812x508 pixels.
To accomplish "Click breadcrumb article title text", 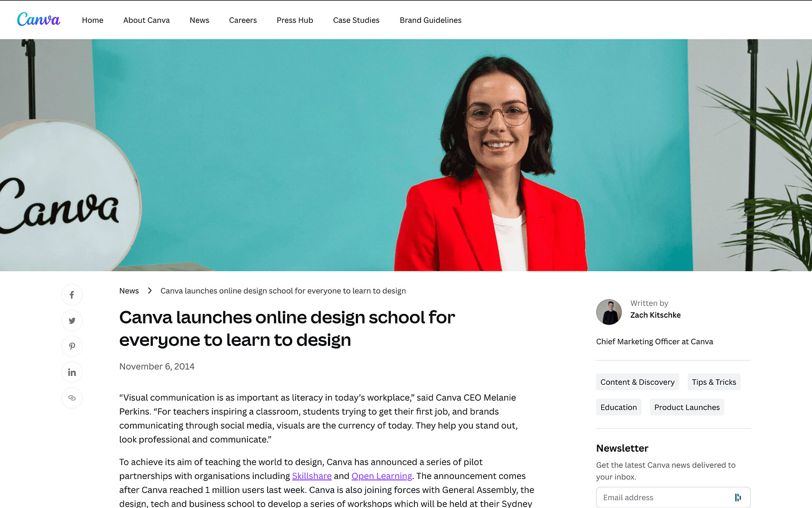I will pos(283,291).
